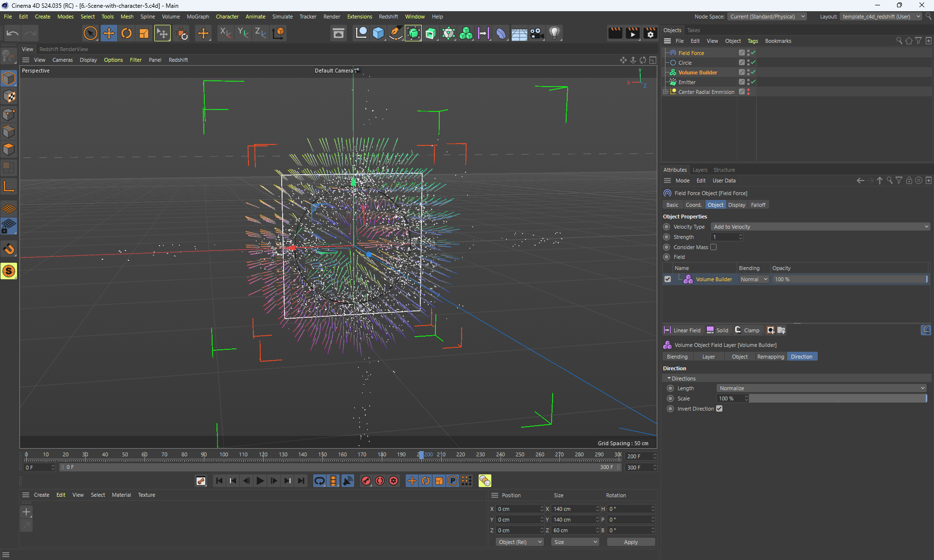Click the Cube primitive icon
The image size is (934, 560).
point(378,33)
